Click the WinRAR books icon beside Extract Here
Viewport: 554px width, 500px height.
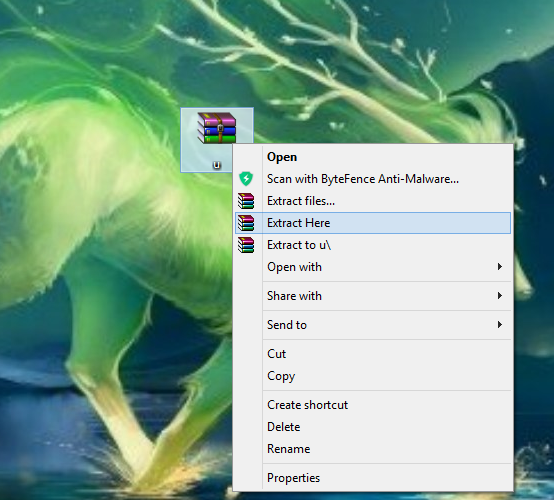[x=246, y=223]
